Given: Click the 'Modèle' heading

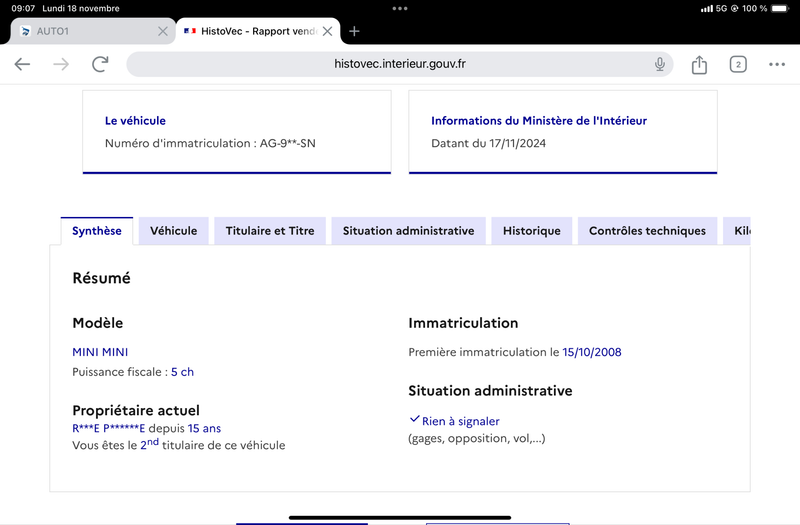Looking at the screenshot, I should 97,323.
